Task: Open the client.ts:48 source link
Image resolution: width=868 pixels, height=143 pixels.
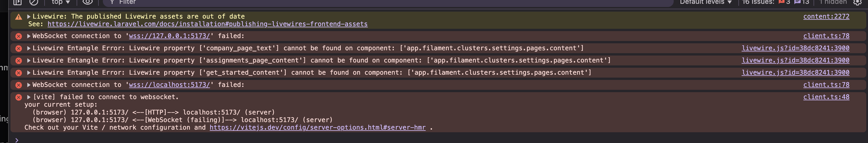Action: [826, 97]
